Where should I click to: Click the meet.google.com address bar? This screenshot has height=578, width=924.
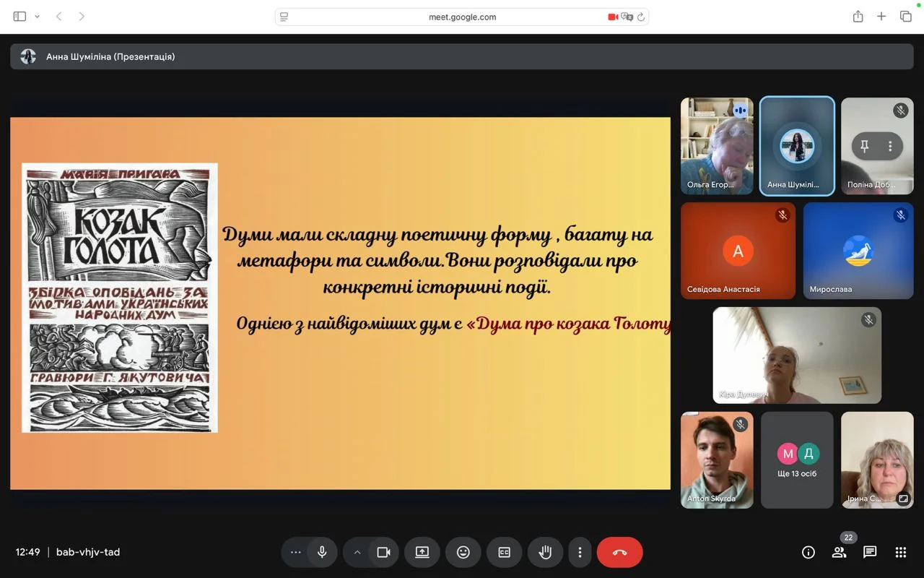[x=462, y=17]
